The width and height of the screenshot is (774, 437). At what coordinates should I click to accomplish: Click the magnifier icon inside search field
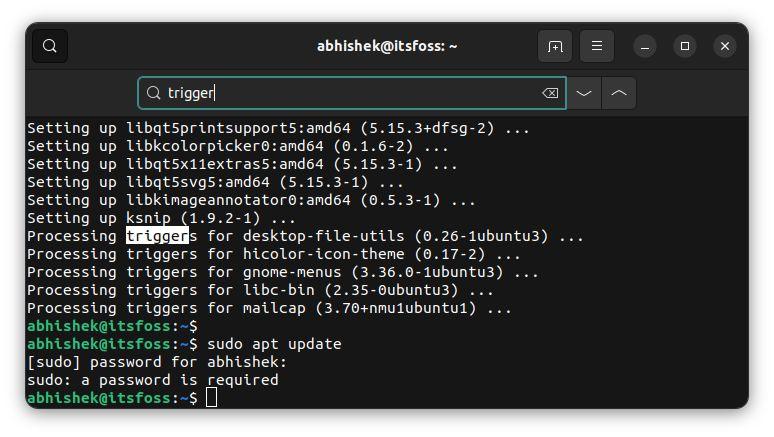pyautogui.click(x=154, y=93)
